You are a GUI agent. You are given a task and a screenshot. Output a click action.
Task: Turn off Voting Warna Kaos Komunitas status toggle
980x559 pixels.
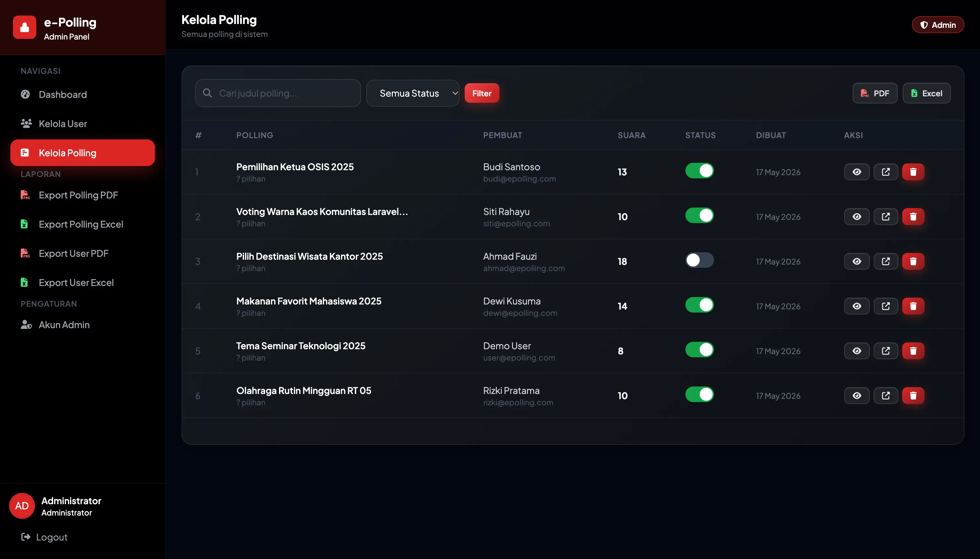pyautogui.click(x=699, y=215)
